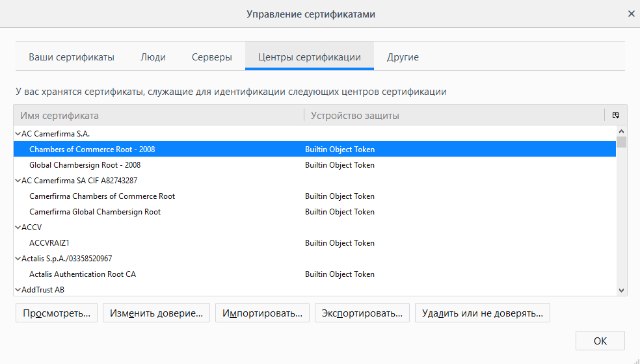The height and width of the screenshot is (364, 640).
Task: Switch to the Ваши сертификаты tab
Action: tap(72, 57)
